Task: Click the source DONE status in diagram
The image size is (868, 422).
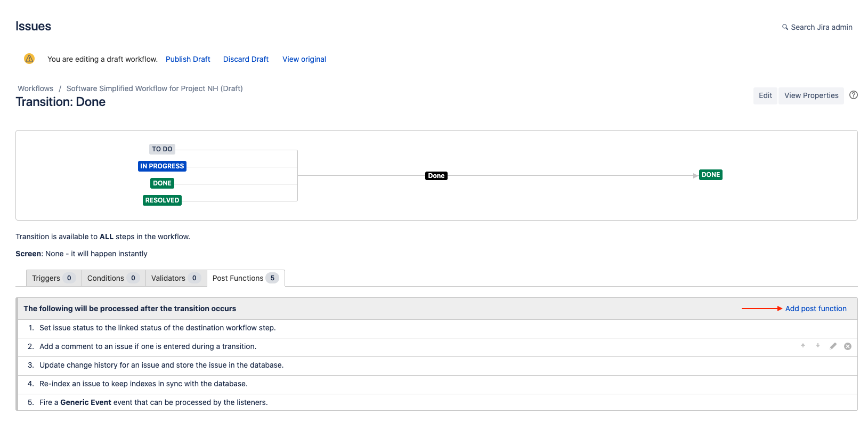Action: coord(162,183)
